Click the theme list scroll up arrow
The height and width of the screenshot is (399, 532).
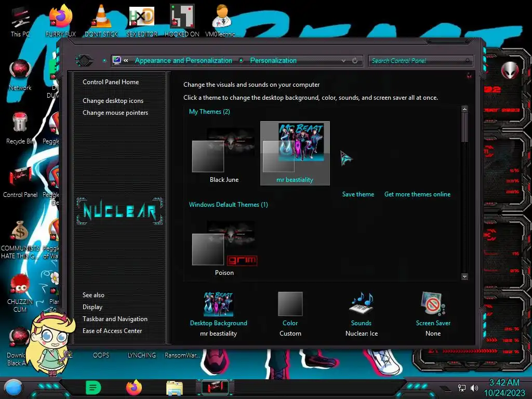[464, 109]
